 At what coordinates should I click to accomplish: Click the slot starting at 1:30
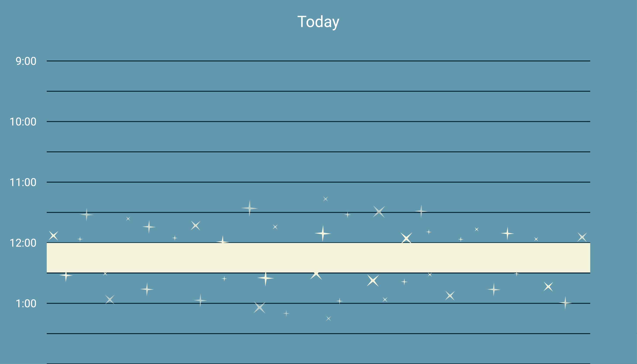pos(318,349)
